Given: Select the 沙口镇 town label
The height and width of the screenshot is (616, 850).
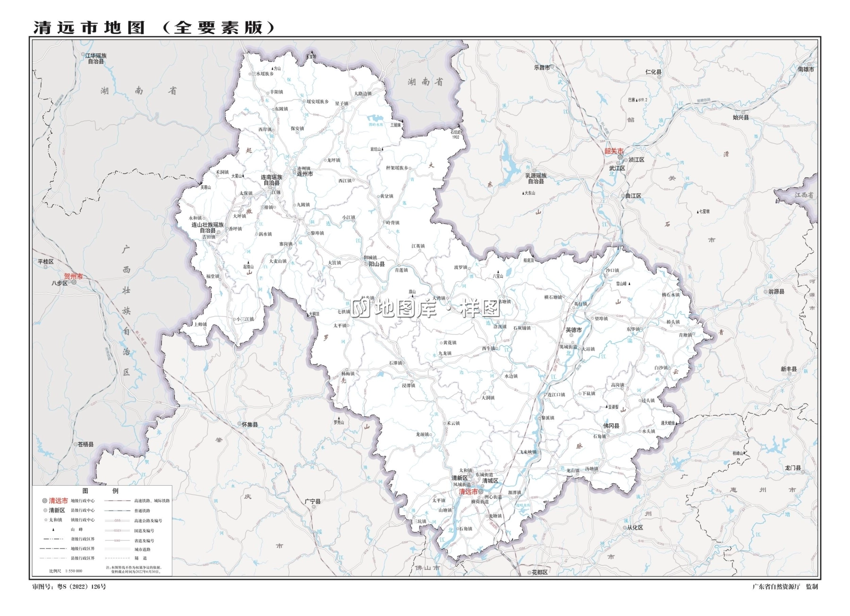Looking at the screenshot, I should point(612,270).
